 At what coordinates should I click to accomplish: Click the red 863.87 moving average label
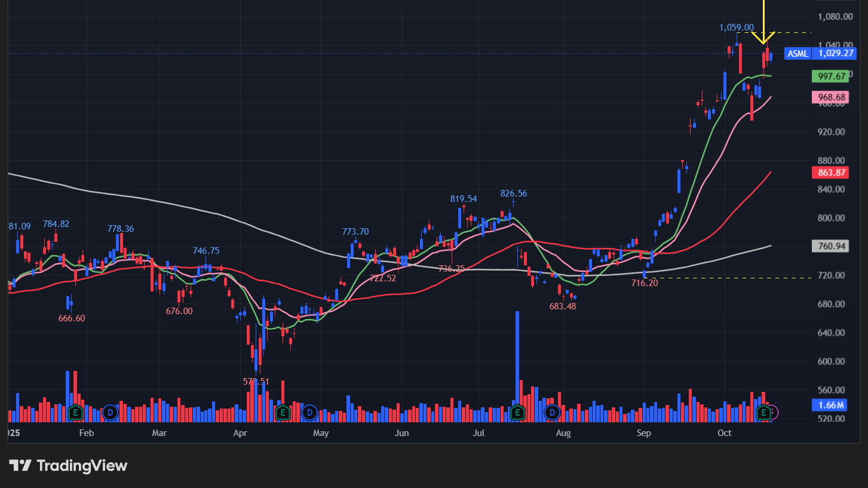830,173
